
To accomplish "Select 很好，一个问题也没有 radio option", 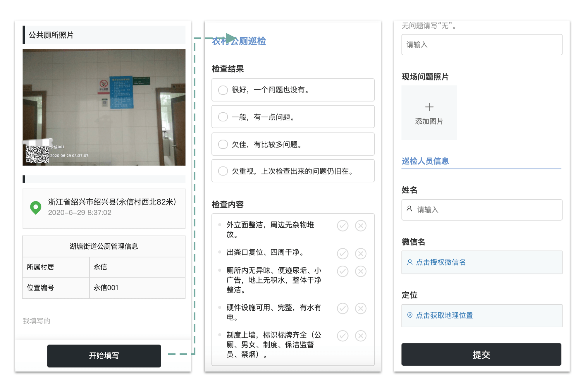I will pos(223,90).
